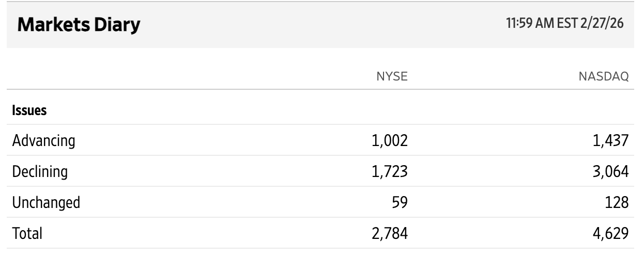Select NASDAQ total value 4,629
644x258 pixels.
coord(610,233)
